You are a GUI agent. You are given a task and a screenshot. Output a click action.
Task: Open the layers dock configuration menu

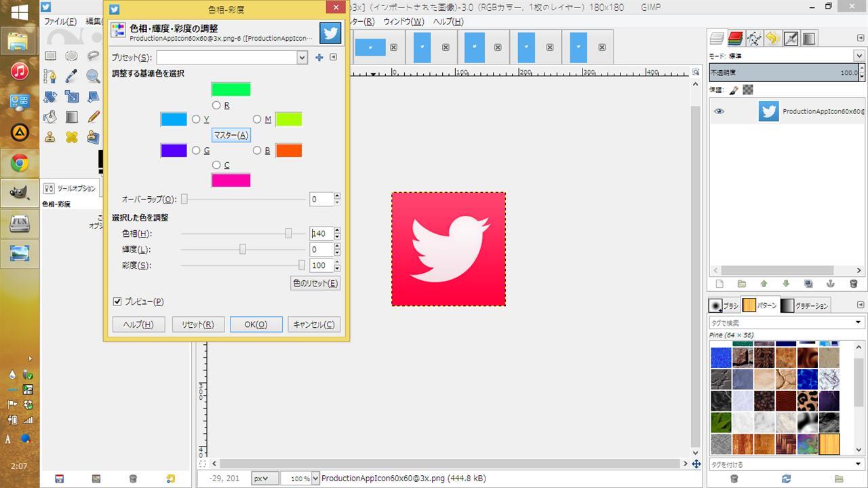click(861, 39)
